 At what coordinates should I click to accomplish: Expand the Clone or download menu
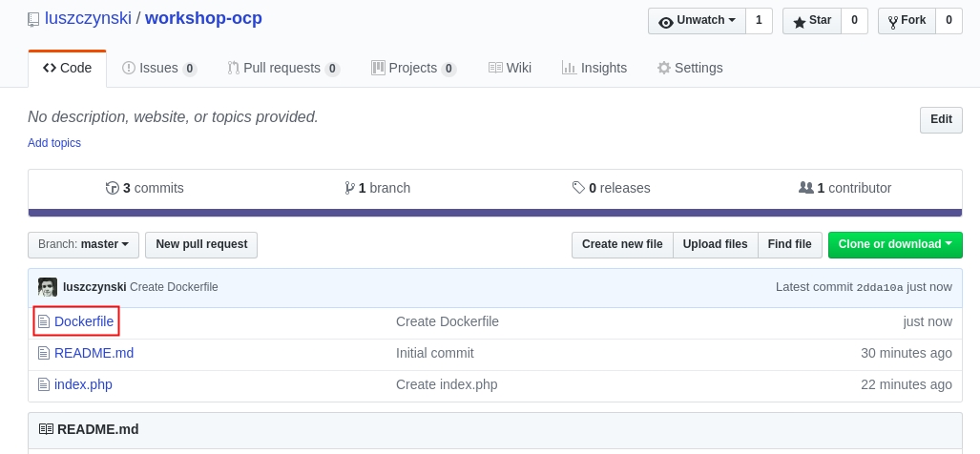[x=894, y=244]
